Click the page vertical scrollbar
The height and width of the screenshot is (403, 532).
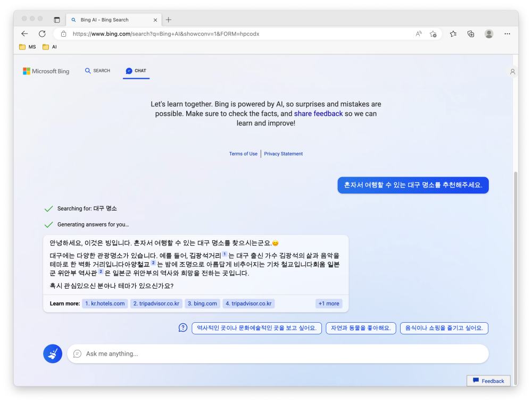[x=516, y=278]
